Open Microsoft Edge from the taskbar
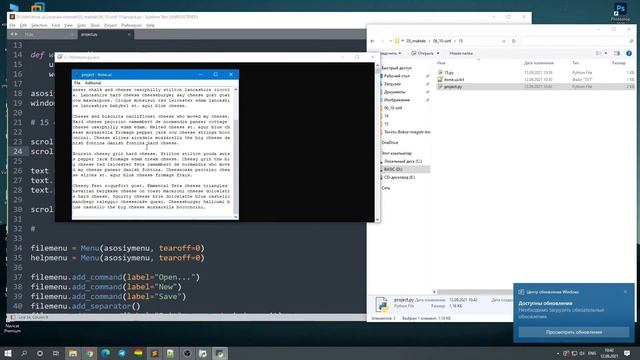 106,353
